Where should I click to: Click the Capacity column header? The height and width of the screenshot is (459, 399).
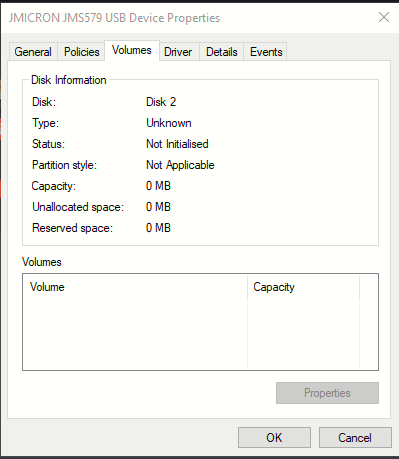[304, 287]
